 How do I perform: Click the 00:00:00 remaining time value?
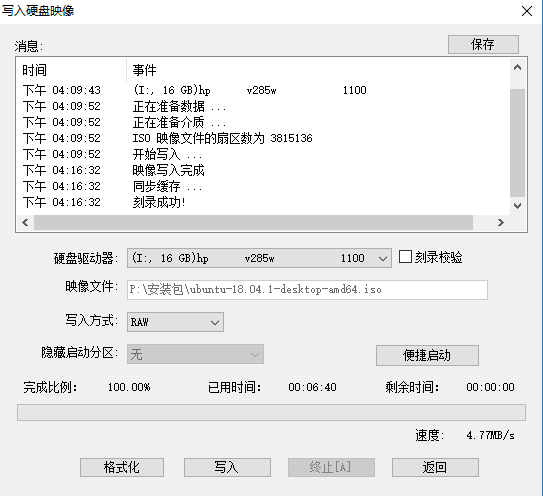(490, 387)
